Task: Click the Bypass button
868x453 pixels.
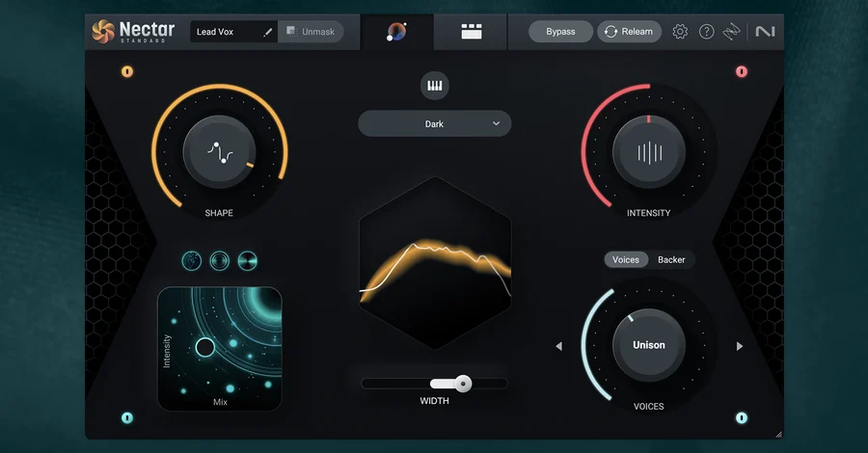Action: pos(560,32)
